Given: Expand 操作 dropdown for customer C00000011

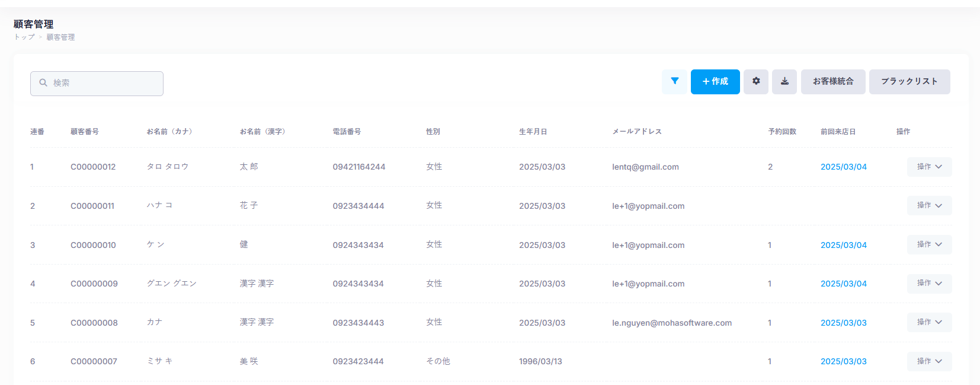Looking at the screenshot, I should click(929, 205).
